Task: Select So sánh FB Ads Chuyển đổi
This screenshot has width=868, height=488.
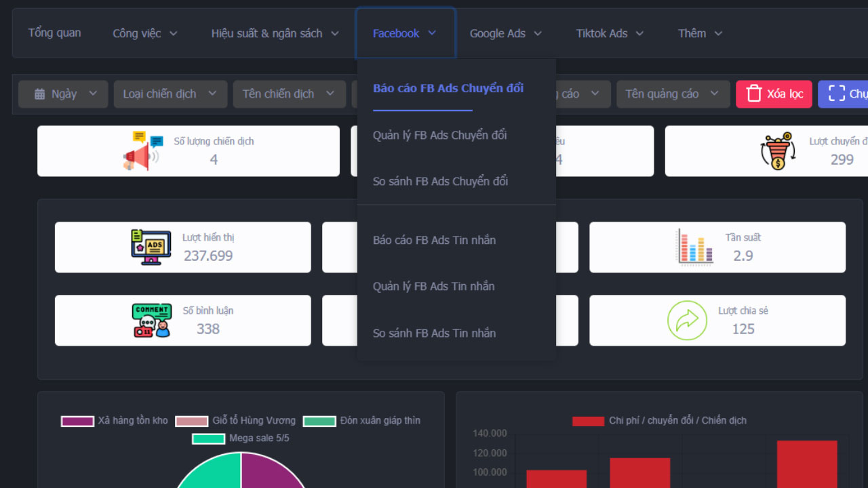Action: coord(441,181)
